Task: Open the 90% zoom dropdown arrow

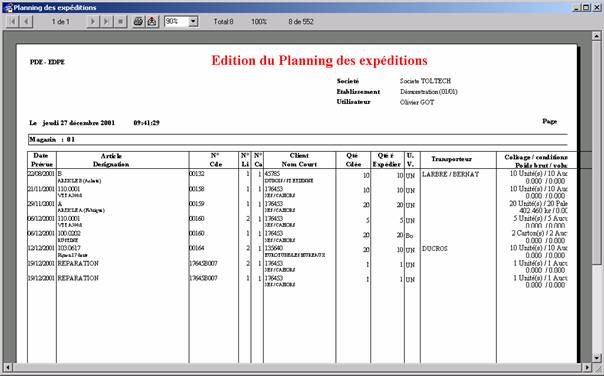Action: click(x=193, y=22)
